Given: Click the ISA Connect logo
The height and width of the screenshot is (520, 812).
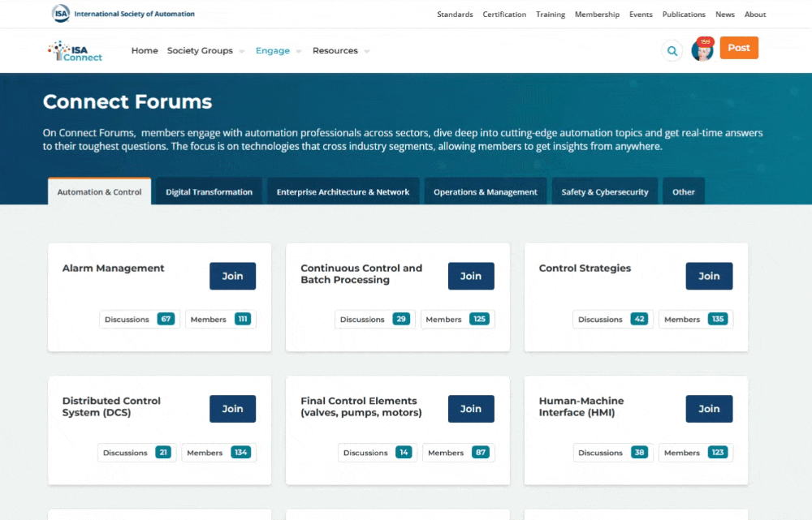Looking at the screenshot, I should click(75, 50).
